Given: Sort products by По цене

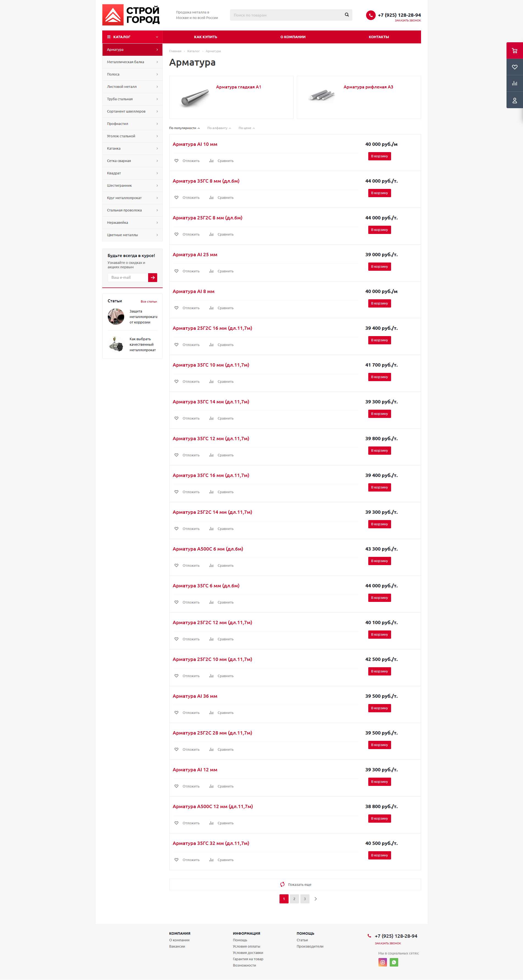Looking at the screenshot, I should pos(246,128).
